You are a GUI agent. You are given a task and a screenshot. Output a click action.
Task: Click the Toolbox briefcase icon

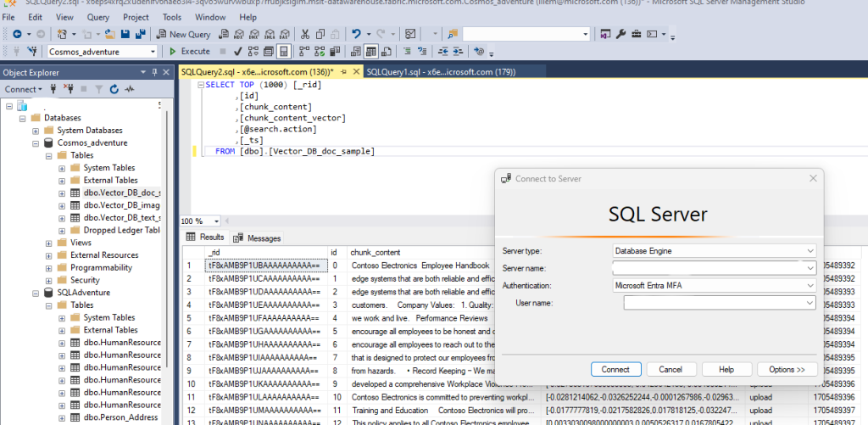coord(637,34)
